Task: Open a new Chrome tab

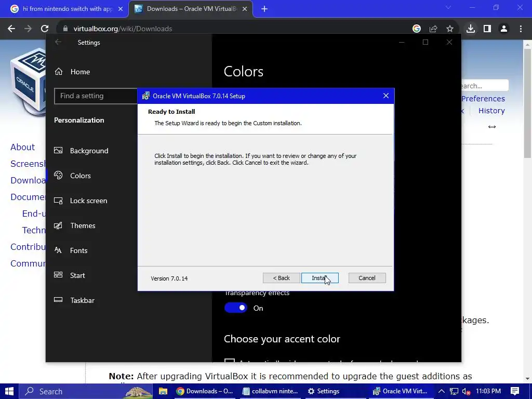Action: (264, 9)
